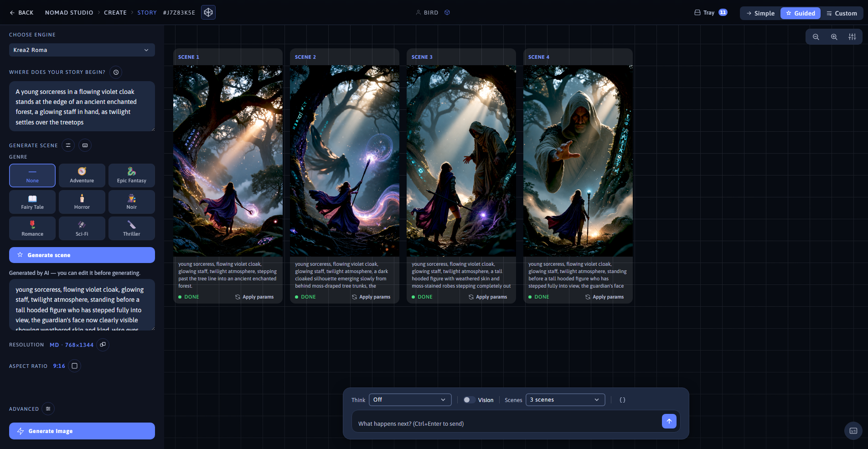Viewport: 868px width, 449px height.
Task: Toggle the Vision switch
Action: pyautogui.click(x=469, y=400)
